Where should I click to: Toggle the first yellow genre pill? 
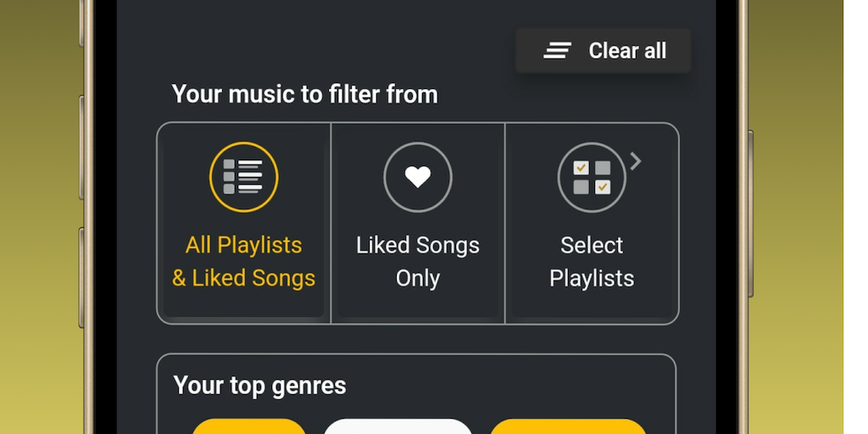248,426
